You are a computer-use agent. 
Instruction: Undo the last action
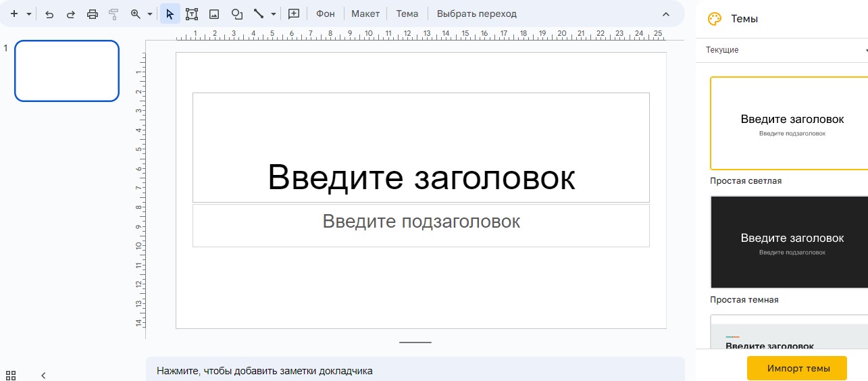[x=49, y=14]
